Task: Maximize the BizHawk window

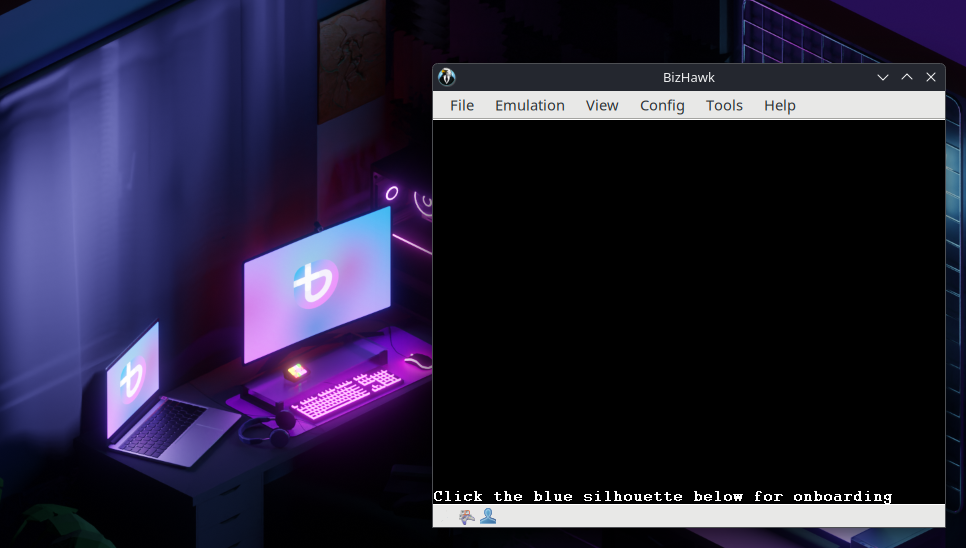Action: pos(907,77)
